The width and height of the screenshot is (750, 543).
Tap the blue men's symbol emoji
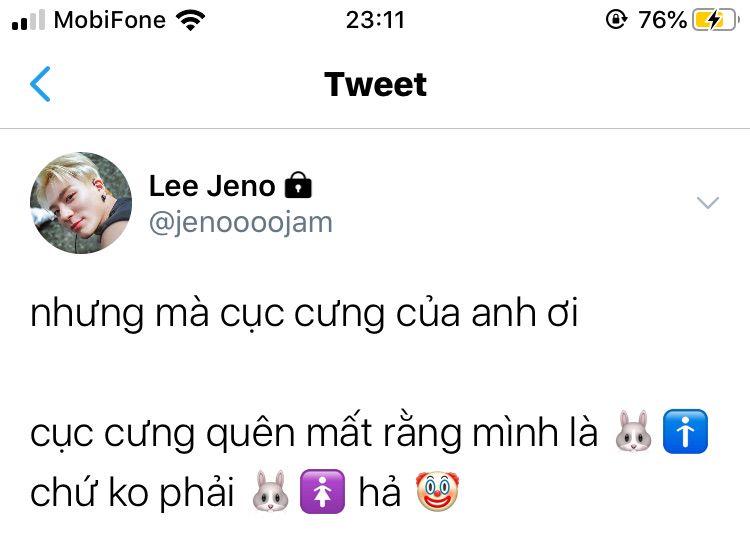pyautogui.click(x=685, y=432)
